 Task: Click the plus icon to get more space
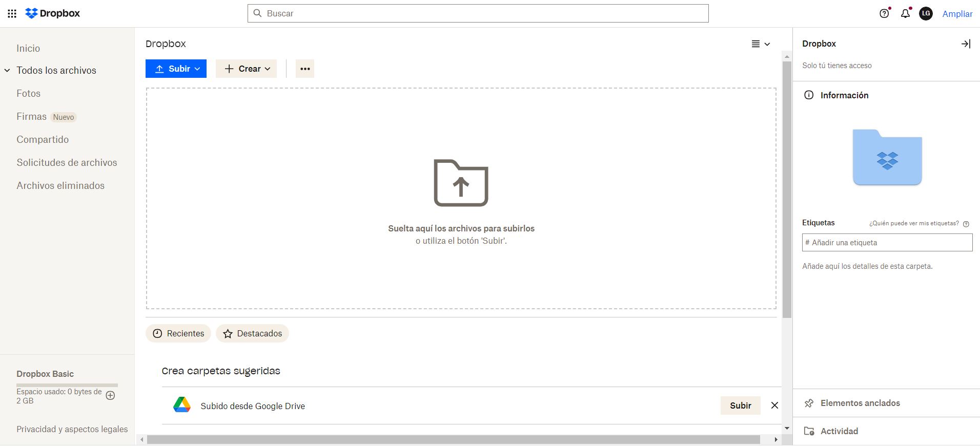110,395
